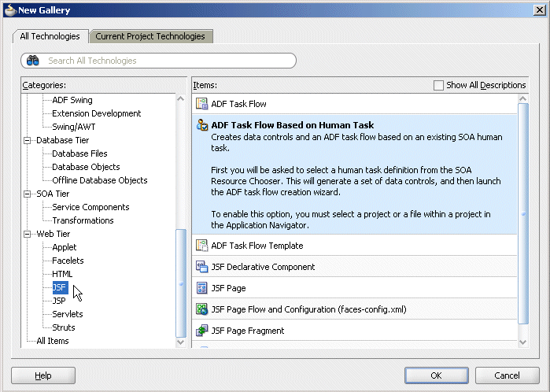The width and height of the screenshot is (550, 392).
Task: Select ADF Swing category
Action: [x=72, y=100]
